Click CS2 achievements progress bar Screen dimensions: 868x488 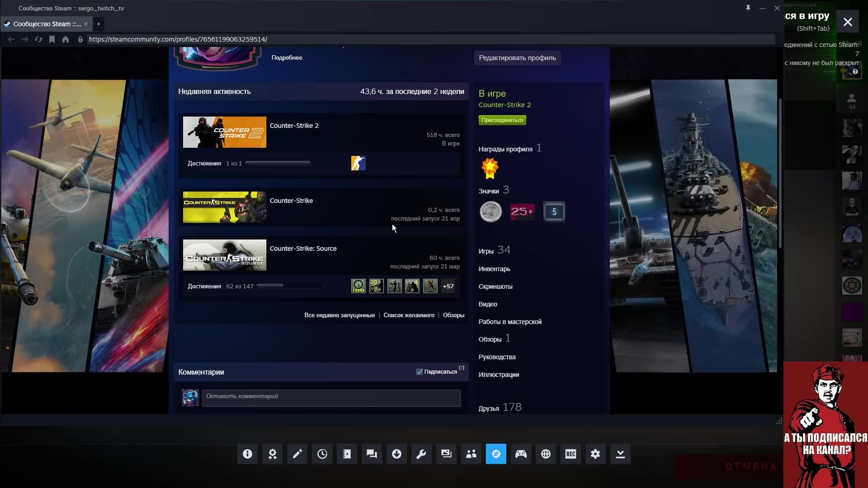278,163
